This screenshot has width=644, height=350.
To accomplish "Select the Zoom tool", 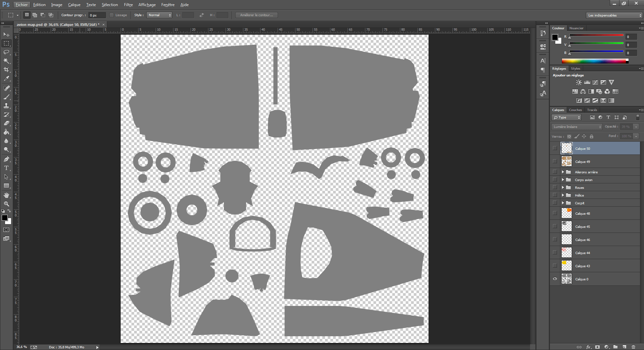I will tap(6, 204).
